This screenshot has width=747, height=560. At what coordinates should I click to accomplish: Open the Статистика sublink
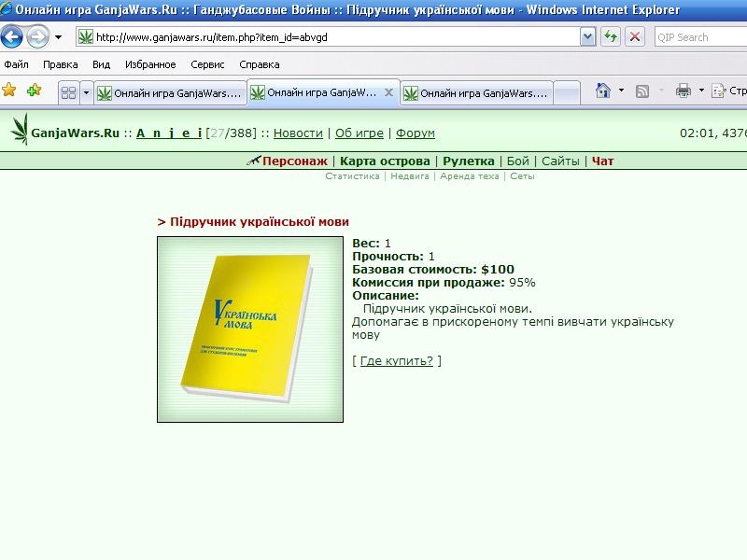(353, 176)
